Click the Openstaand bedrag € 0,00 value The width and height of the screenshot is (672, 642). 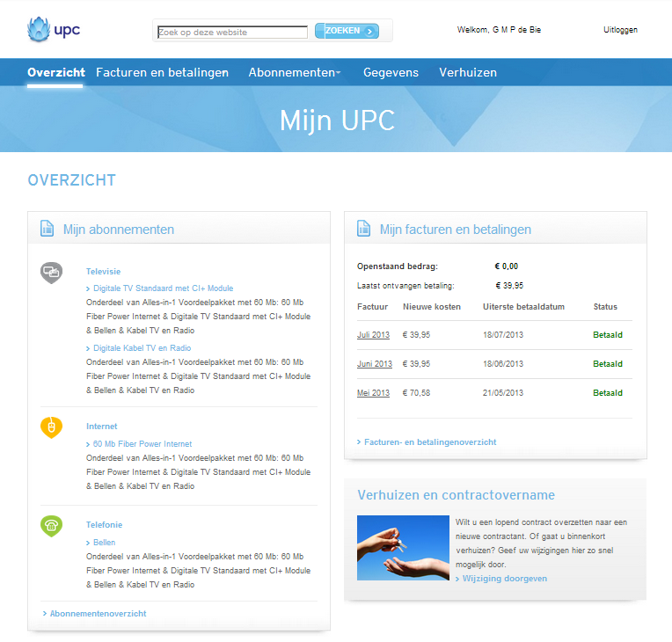pyautogui.click(x=506, y=266)
